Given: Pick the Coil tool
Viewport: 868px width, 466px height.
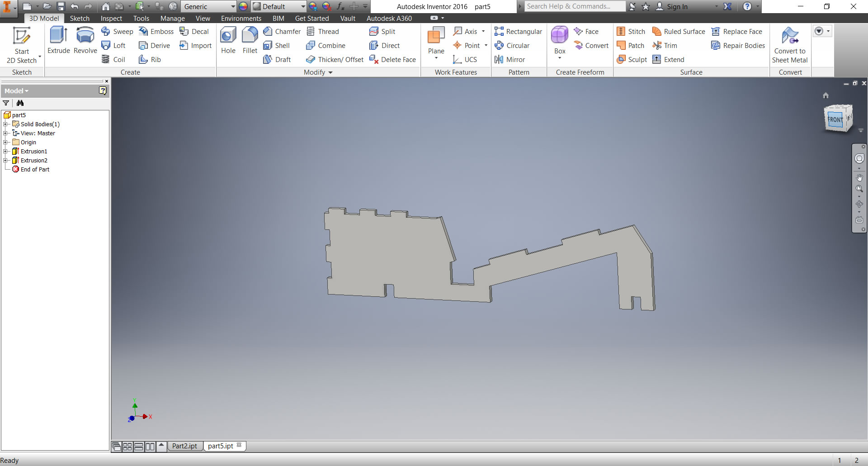Looking at the screenshot, I should (x=113, y=59).
